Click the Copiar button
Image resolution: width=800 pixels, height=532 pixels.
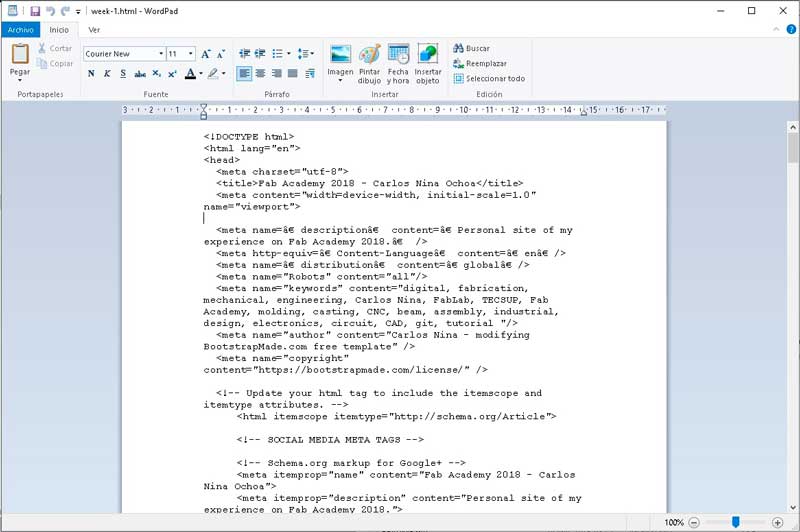coord(55,63)
